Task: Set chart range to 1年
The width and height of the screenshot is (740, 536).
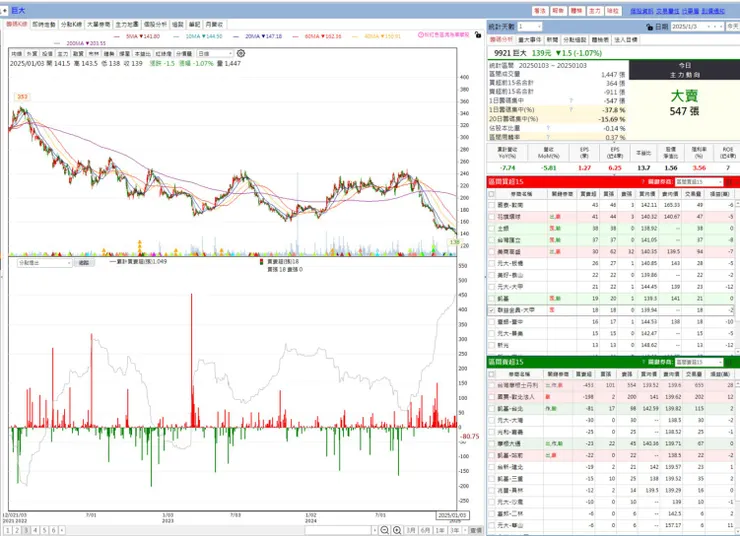Action: point(440,530)
